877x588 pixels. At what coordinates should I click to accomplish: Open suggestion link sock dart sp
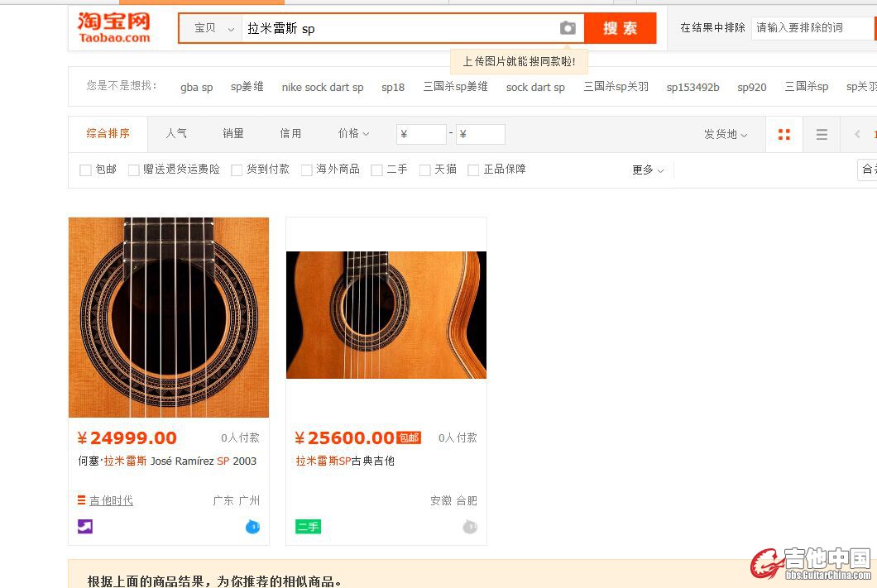(x=536, y=87)
